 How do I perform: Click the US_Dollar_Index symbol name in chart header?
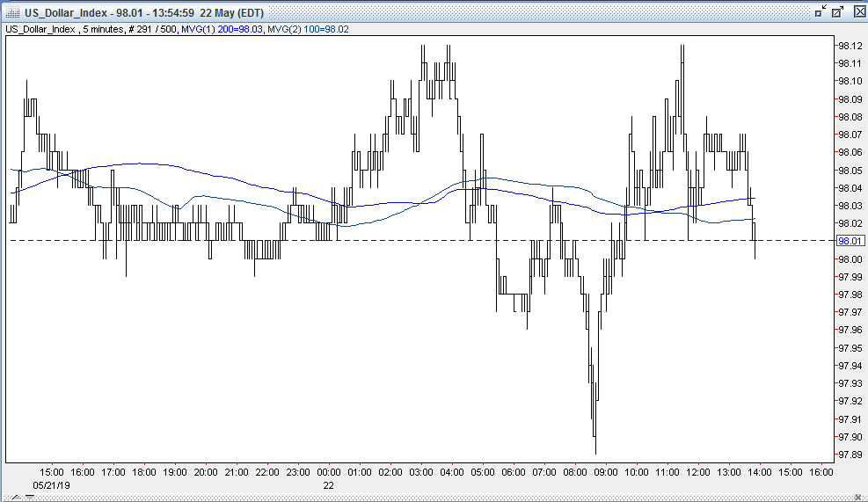click(x=40, y=29)
